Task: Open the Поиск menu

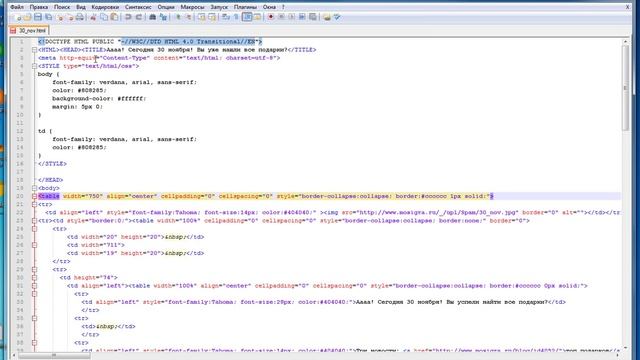Action: click(x=62, y=7)
